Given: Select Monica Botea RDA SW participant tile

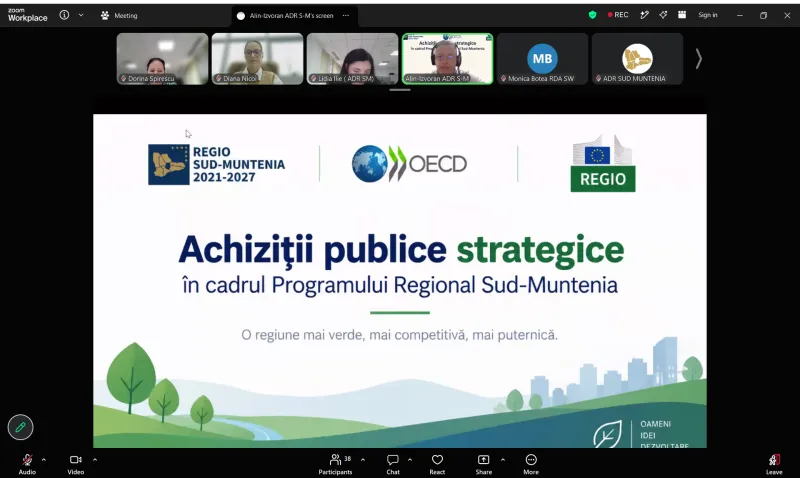Looking at the screenshot, I should pos(542,59).
